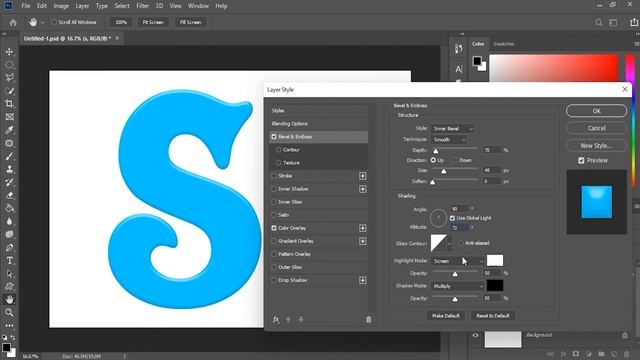Screen dimensions: 640x360
Task: Toggle the Preview checkbox
Action: coord(581,160)
